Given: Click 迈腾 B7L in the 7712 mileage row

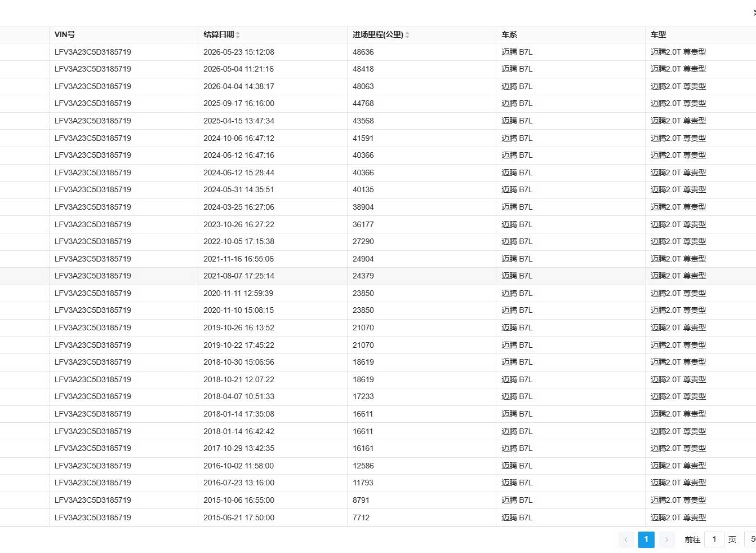Looking at the screenshot, I should [517, 517].
